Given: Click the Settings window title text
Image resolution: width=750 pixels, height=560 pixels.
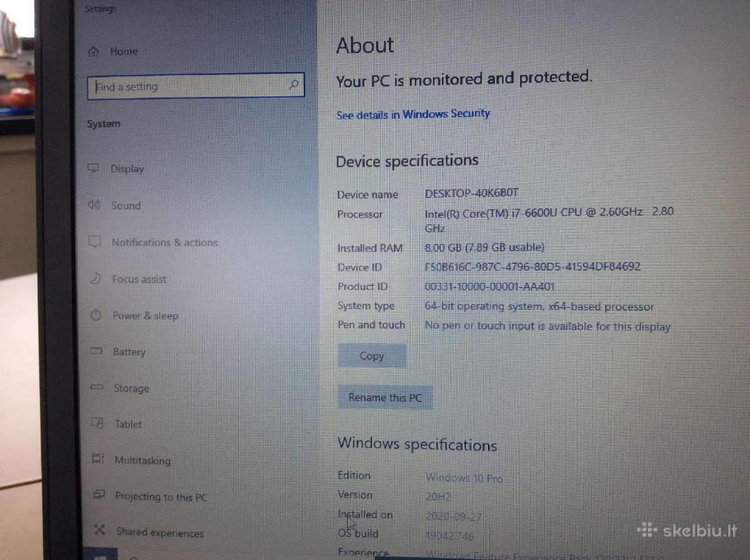Looking at the screenshot, I should (100, 9).
